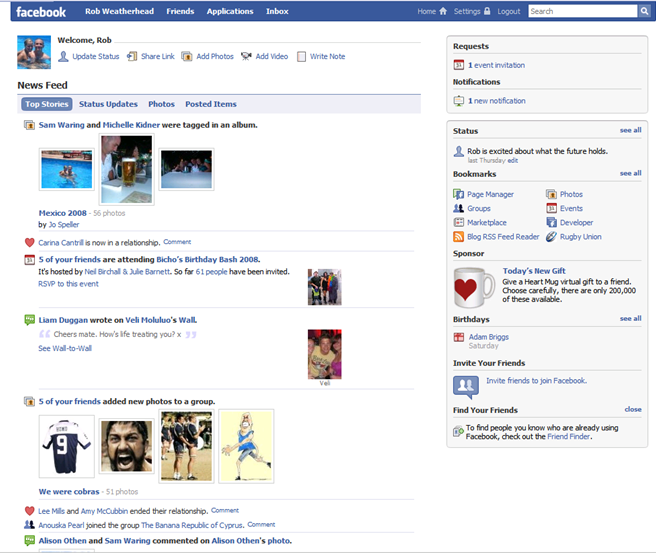
Task: Open the number 9 jersey photo thumbnail
Action: [x=67, y=446]
